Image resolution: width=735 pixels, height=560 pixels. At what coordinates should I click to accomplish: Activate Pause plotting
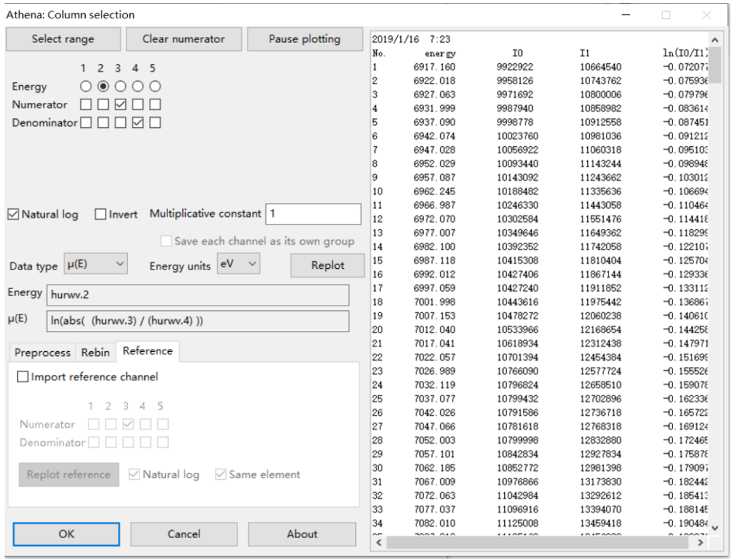click(305, 39)
